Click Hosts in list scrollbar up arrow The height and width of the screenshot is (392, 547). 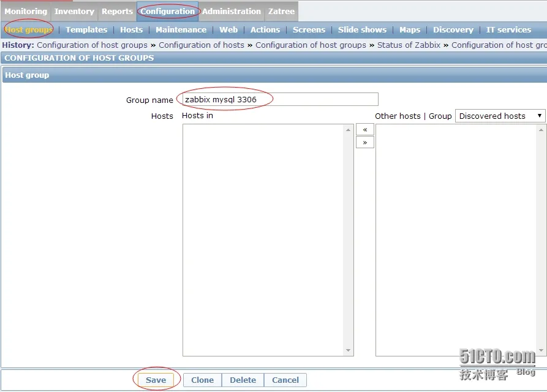click(x=348, y=130)
